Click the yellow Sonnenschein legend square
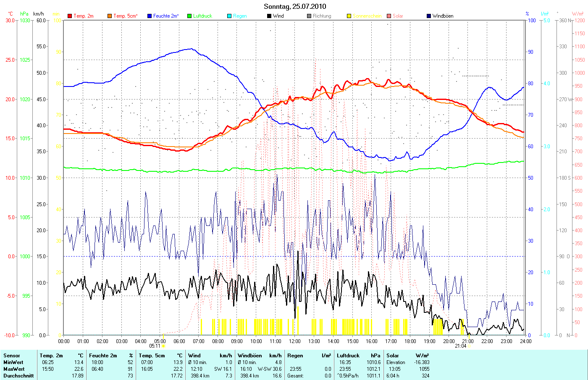This screenshot has height=380, width=588. (349, 16)
